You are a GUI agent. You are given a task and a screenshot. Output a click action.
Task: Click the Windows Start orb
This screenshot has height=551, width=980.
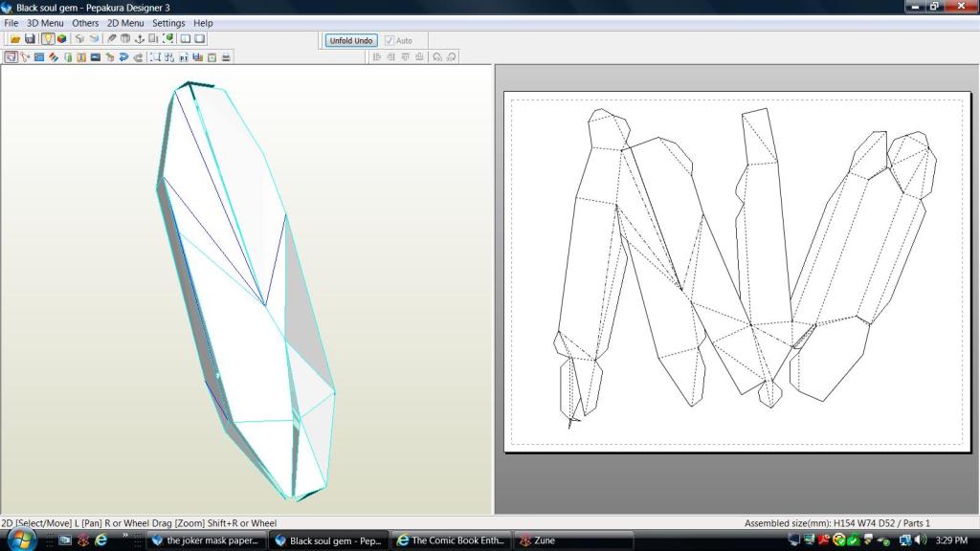click(20, 540)
